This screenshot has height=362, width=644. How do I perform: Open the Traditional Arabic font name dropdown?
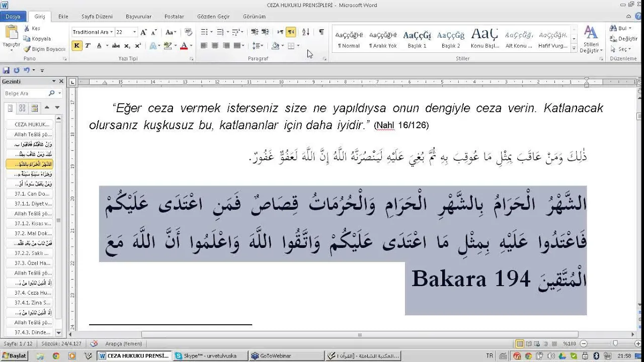point(112,32)
